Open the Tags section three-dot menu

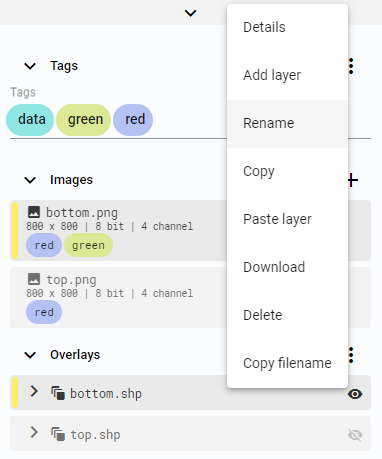coord(351,66)
